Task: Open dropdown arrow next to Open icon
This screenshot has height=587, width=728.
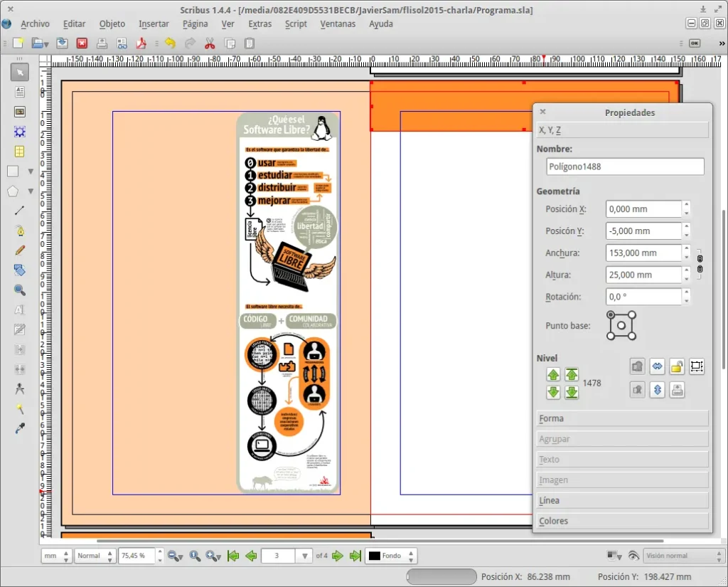Action: (46, 45)
